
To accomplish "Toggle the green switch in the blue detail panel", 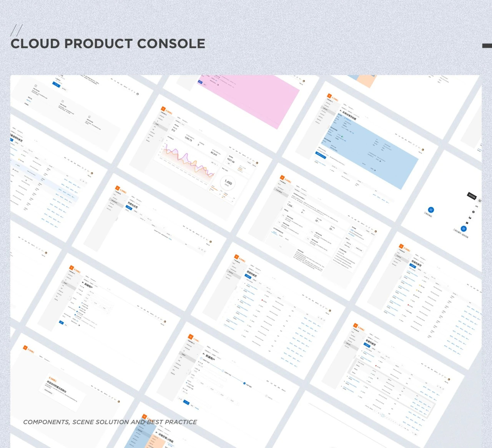I will point(342,136).
